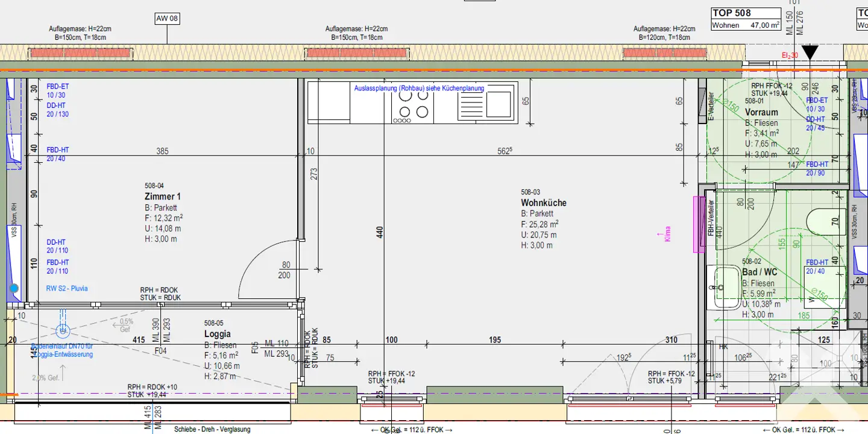
Task: Select the Wohnküche room name
Action: coord(544,203)
